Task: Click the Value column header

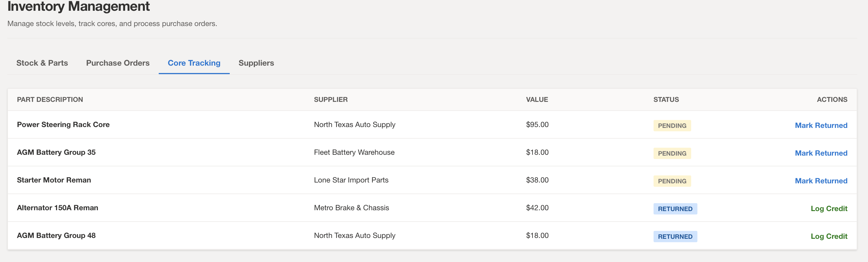Action: (537, 99)
